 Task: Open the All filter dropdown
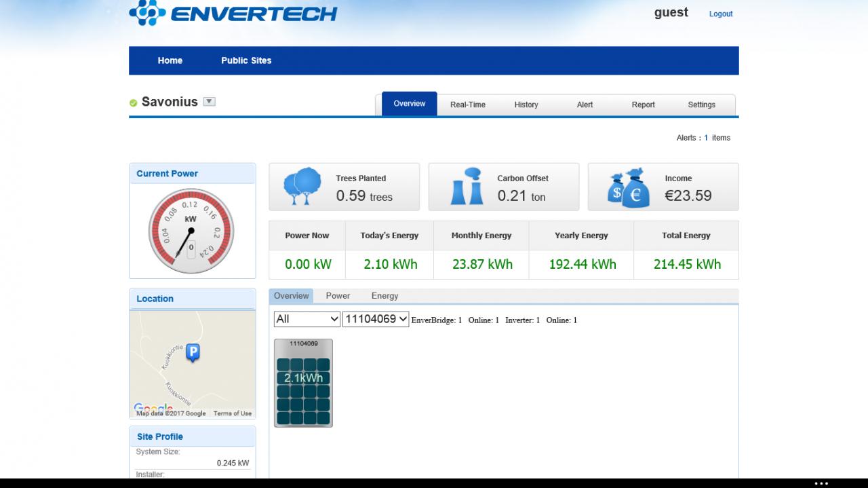(307, 319)
